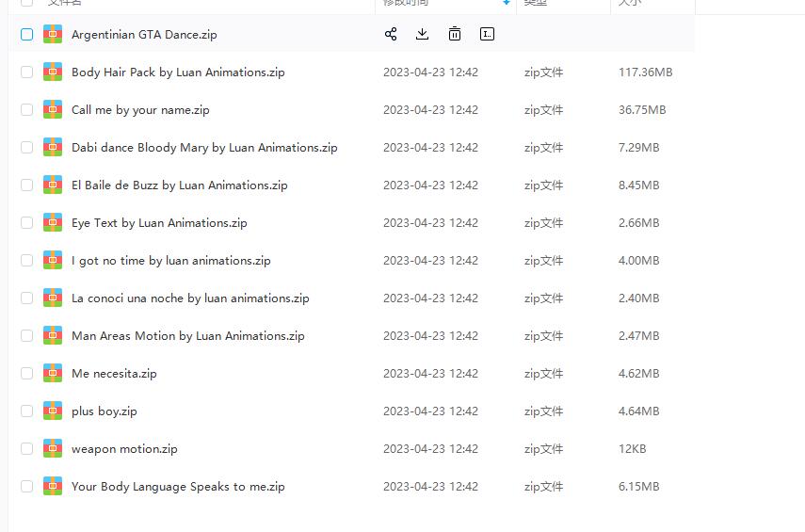Mark the checkbox beside weapon motion.zip
This screenshot has height=532, width=805.
pyautogui.click(x=26, y=449)
